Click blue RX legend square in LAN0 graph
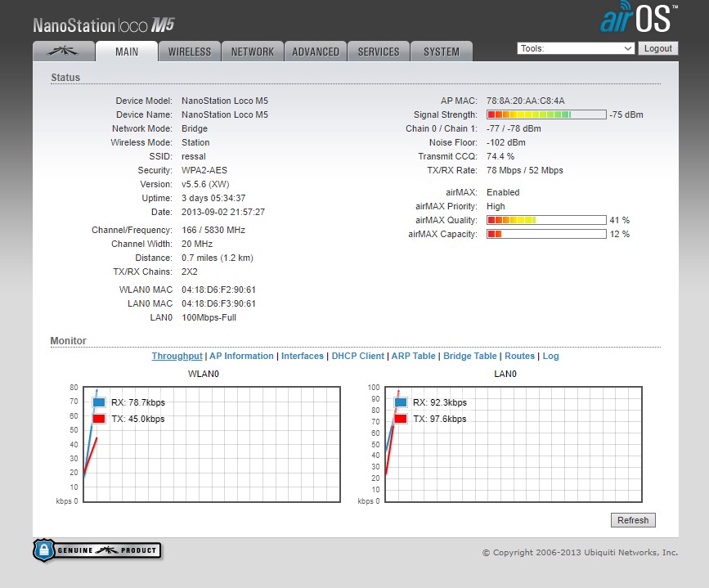Screen dimensions: 709x588 pyautogui.click(x=401, y=402)
